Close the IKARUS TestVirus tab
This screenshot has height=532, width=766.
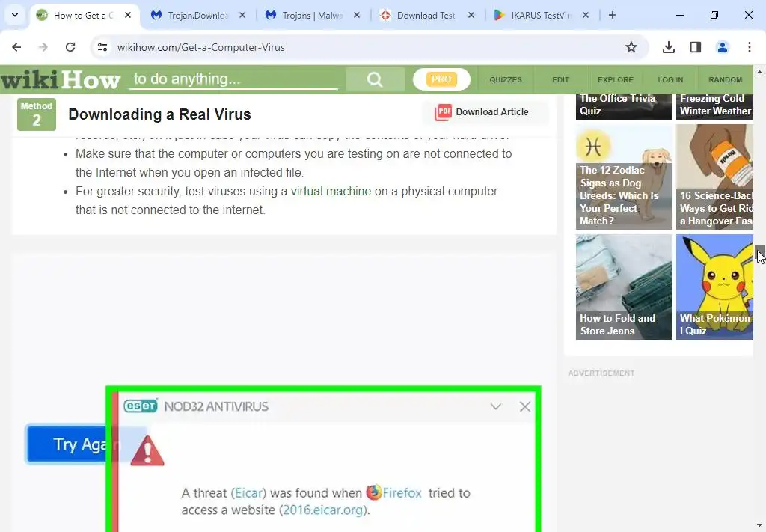coord(586,15)
